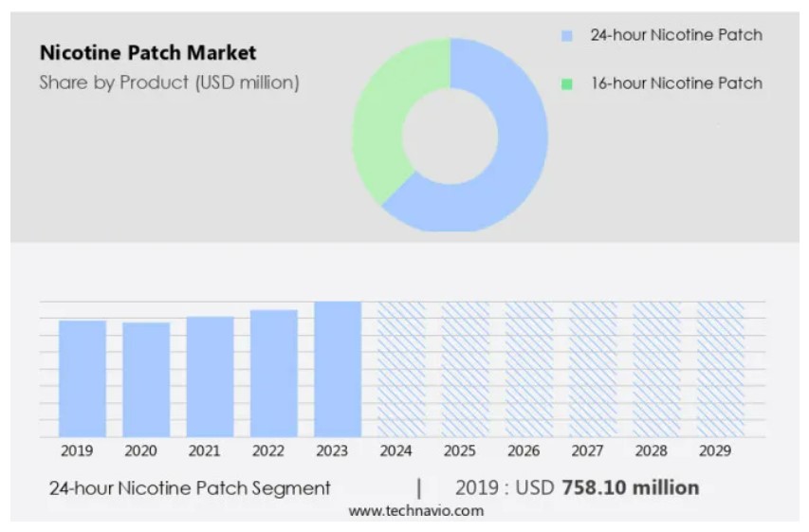Click the tallest solid bar for 2023
Image resolution: width=809 pixels, height=532 pixels.
tap(338, 369)
